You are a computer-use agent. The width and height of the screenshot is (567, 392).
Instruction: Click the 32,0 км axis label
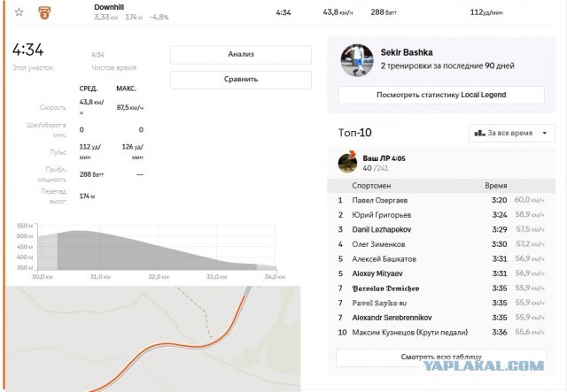[x=159, y=277]
